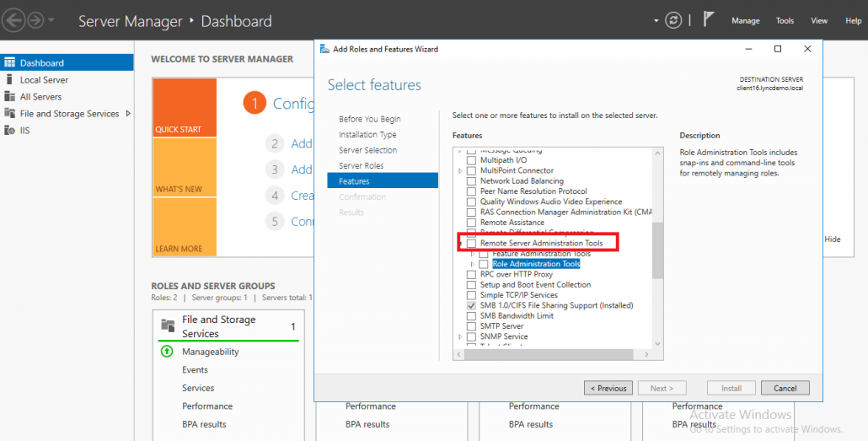Click the QUICK START tile
Viewport: 868px width, 441px height.
point(185,107)
